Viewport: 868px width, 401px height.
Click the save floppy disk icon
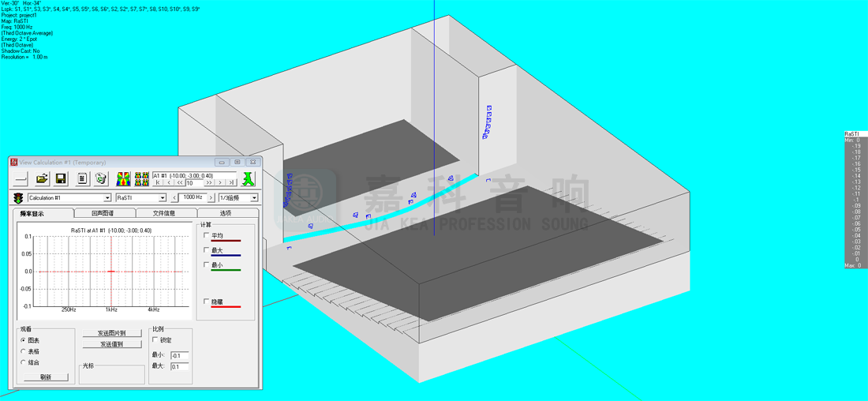(61, 179)
